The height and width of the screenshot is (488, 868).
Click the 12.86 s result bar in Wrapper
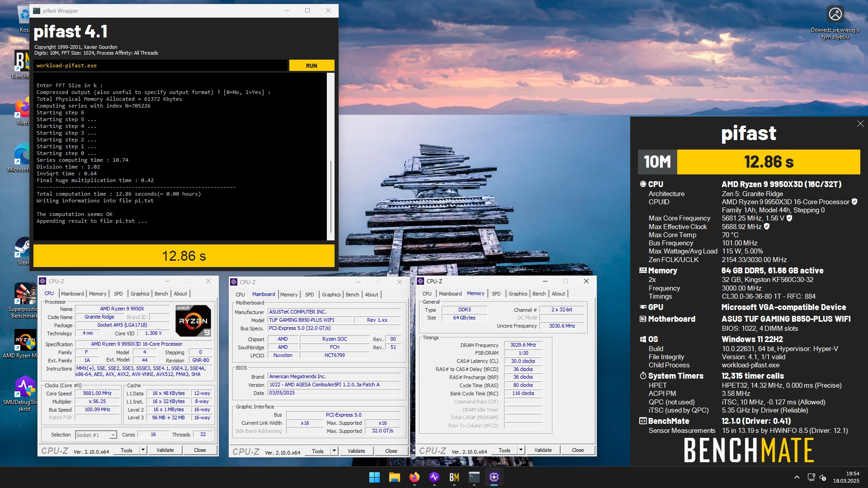[184, 256]
